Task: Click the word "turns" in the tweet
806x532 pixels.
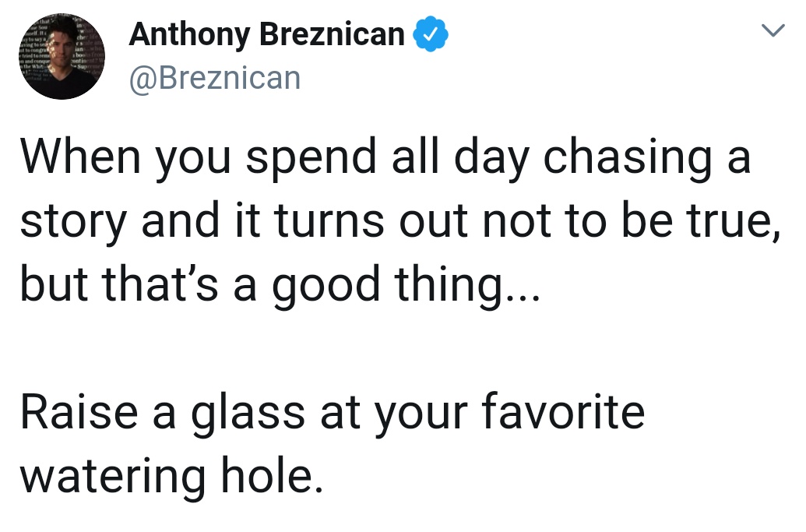Action: coord(329,221)
